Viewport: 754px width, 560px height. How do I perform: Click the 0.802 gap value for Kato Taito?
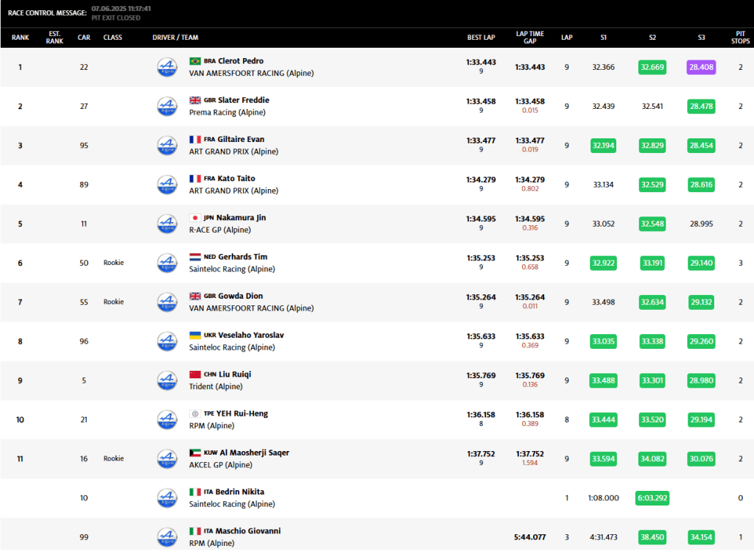530,189
